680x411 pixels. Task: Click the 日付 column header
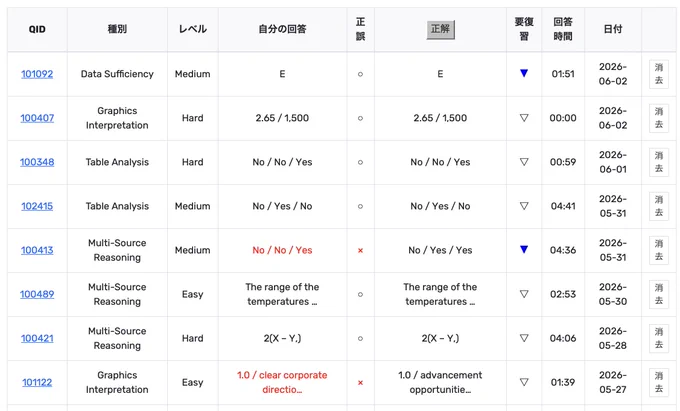coord(613,29)
